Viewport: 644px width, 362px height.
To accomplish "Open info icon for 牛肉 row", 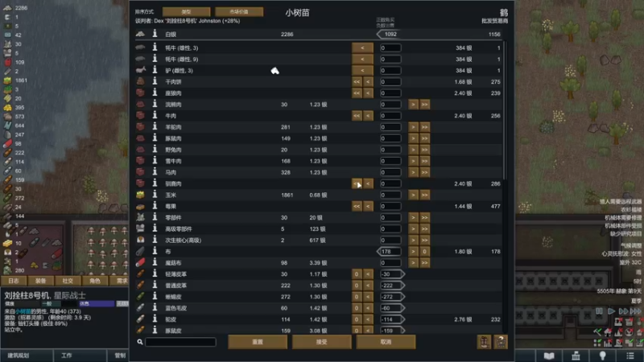I will pyautogui.click(x=155, y=115).
